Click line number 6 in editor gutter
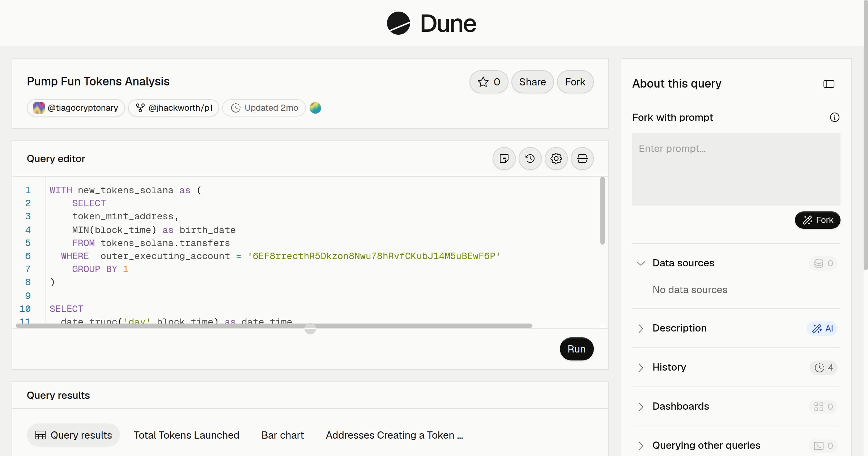This screenshot has width=868, height=456. (28, 256)
